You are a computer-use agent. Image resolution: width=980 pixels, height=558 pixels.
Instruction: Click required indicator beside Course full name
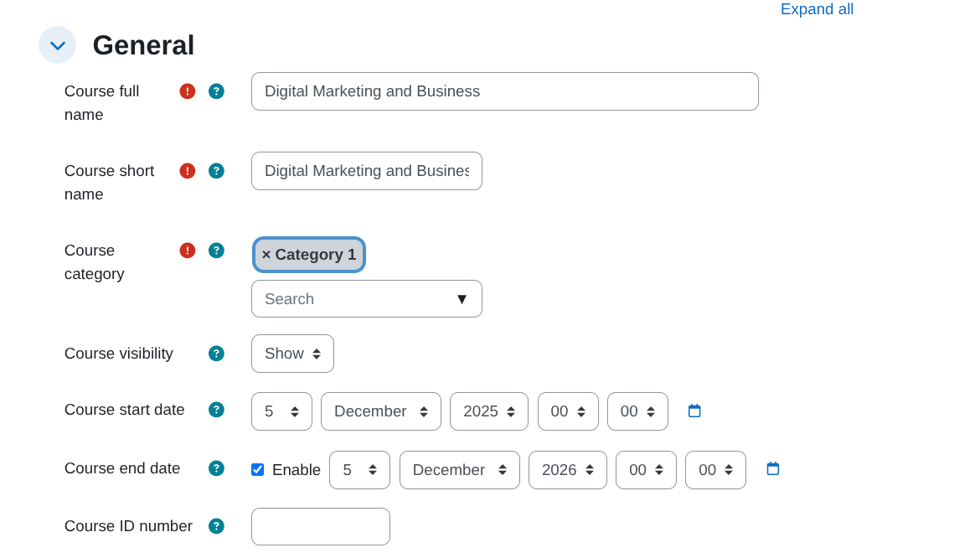pyautogui.click(x=187, y=91)
